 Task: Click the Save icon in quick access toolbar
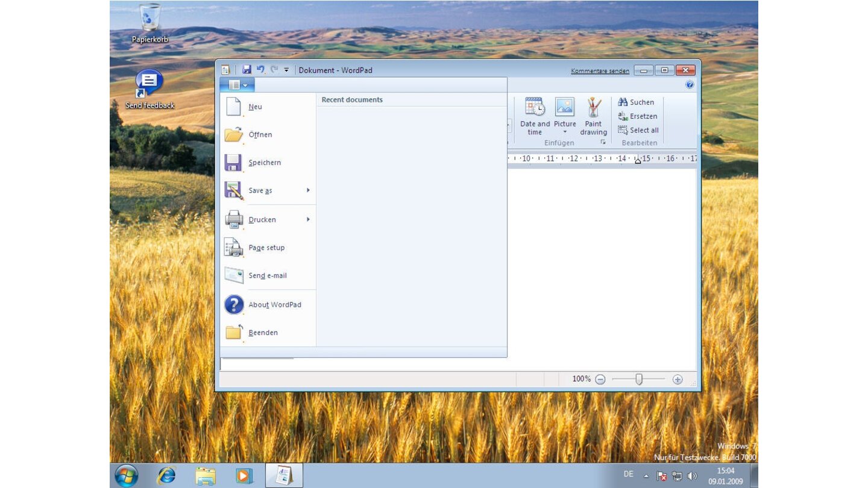(x=247, y=70)
